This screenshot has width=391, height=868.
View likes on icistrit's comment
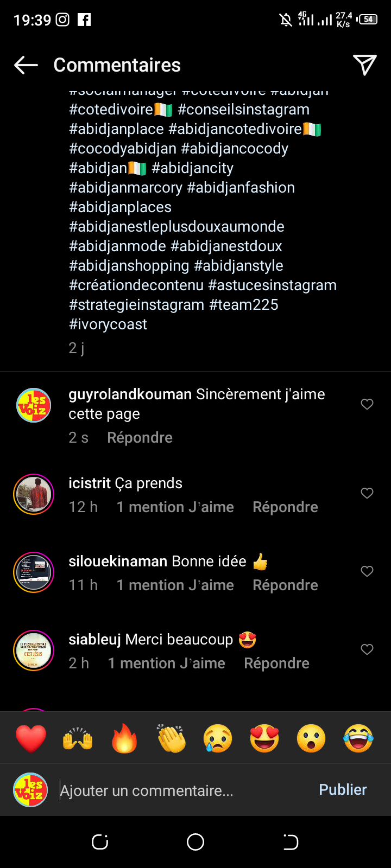tap(175, 507)
